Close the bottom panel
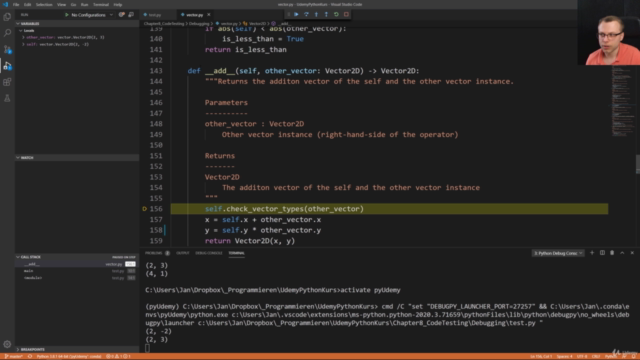This screenshot has width=640, height=360. coord(632,253)
